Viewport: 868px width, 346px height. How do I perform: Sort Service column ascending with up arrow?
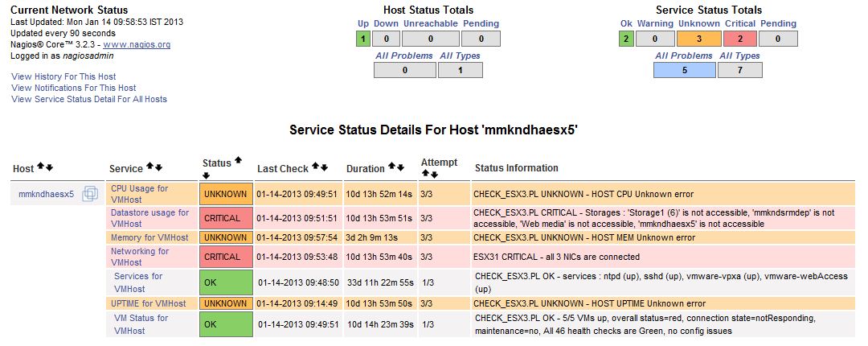149,167
